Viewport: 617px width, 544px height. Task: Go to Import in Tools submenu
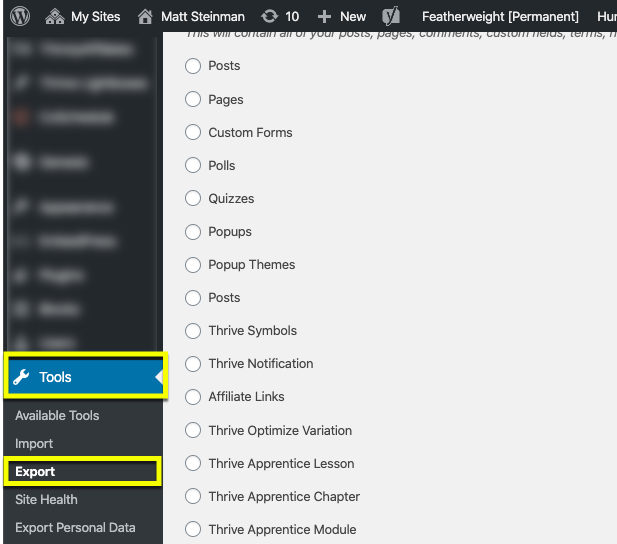34,443
